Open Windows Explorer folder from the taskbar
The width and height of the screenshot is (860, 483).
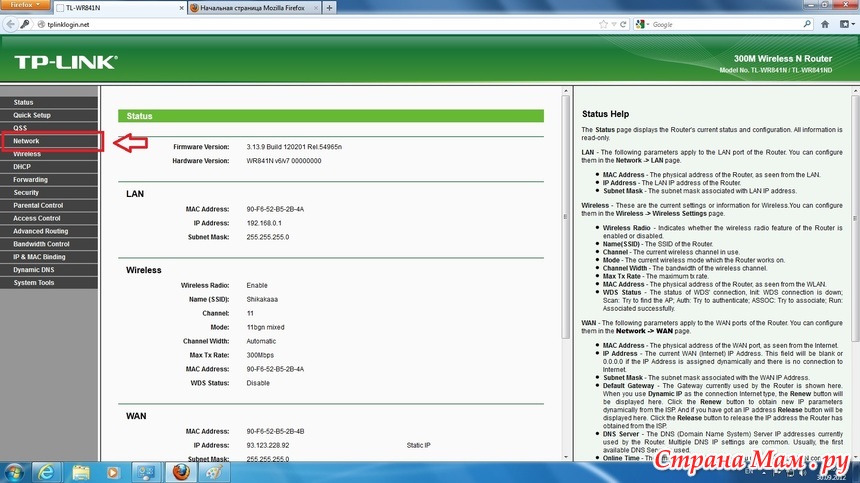point(81,472)
